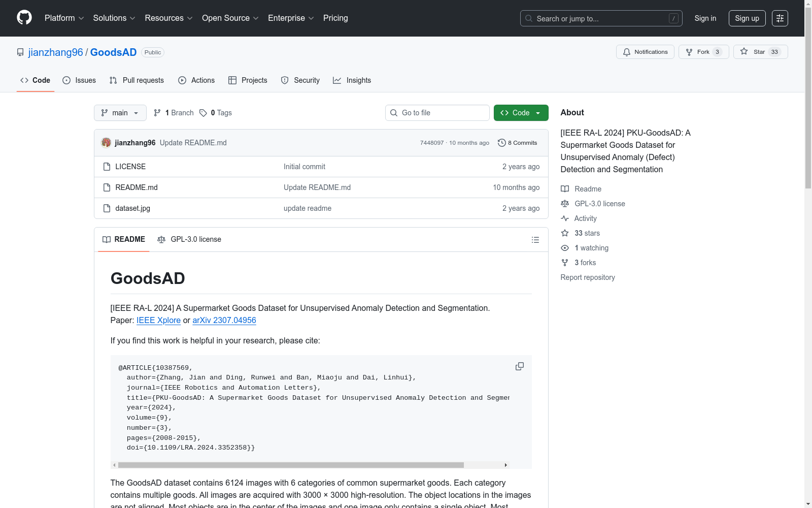Open the green Code dropdown button

521,113
